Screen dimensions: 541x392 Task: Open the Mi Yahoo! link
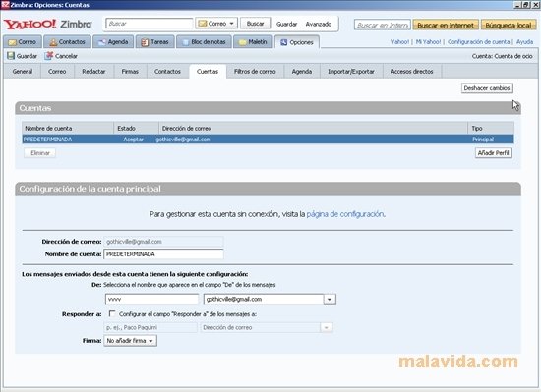(x=428, y=41)
